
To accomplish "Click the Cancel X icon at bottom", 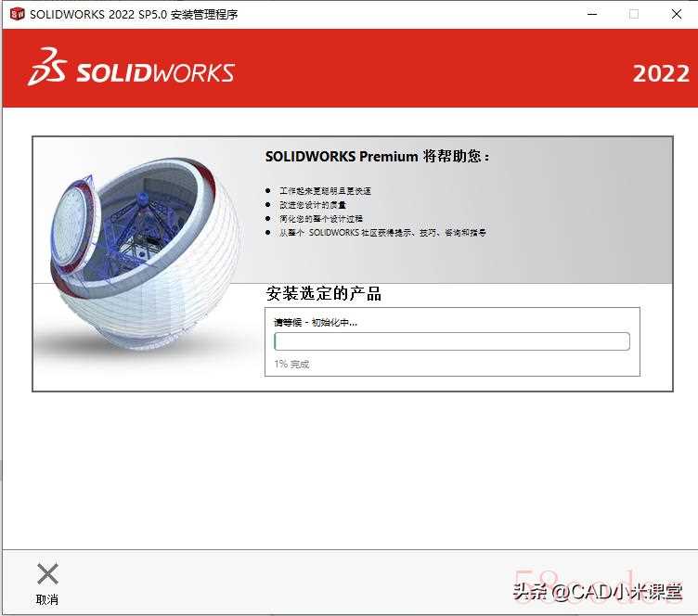I will [47, 573].
